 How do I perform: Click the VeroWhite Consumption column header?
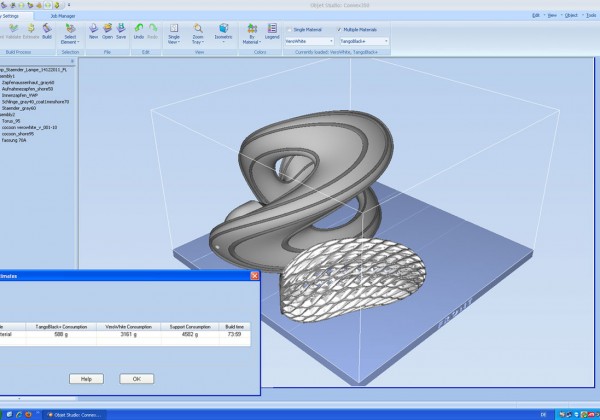tap(129, 327)
